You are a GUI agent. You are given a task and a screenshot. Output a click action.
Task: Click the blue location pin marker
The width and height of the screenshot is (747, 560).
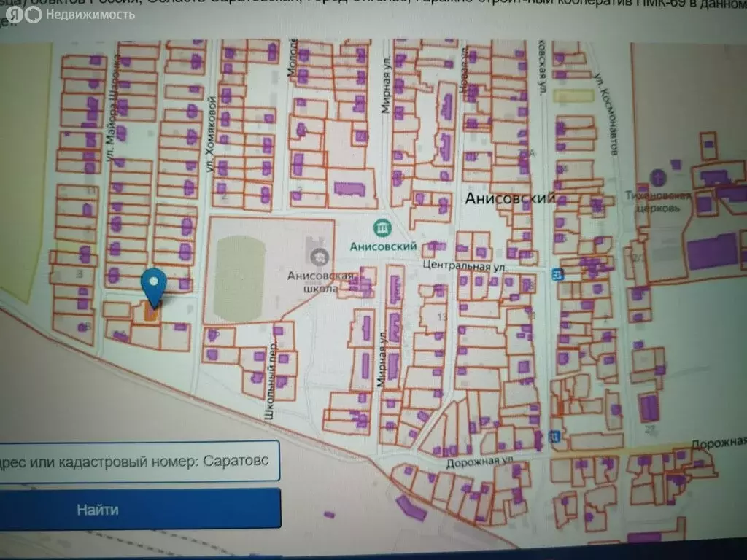coord(153,287)
